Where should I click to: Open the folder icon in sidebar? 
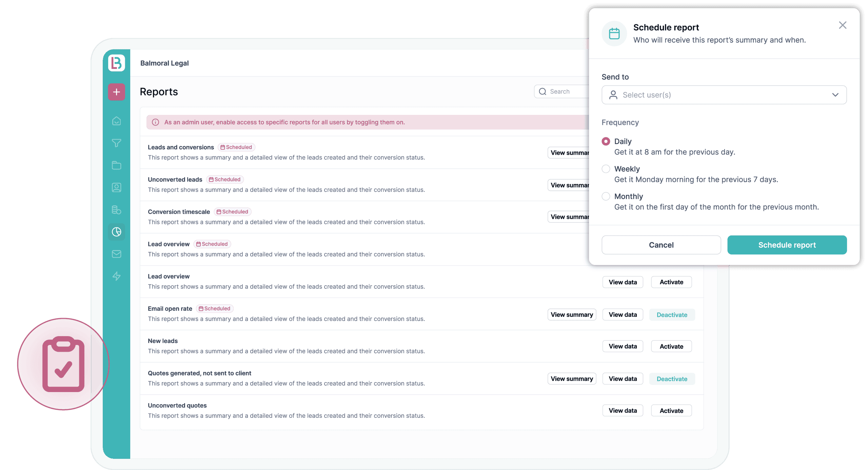pyautogui.click(x=116, y=165)
